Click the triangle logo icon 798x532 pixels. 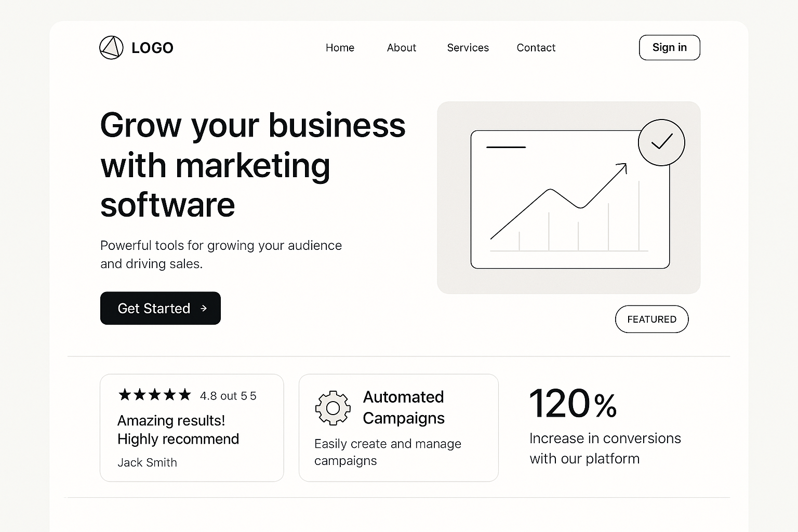pos(111,48)
